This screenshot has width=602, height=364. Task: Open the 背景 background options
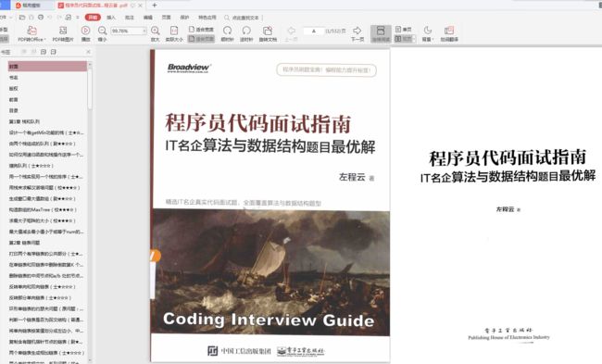(x=427, y=33)
